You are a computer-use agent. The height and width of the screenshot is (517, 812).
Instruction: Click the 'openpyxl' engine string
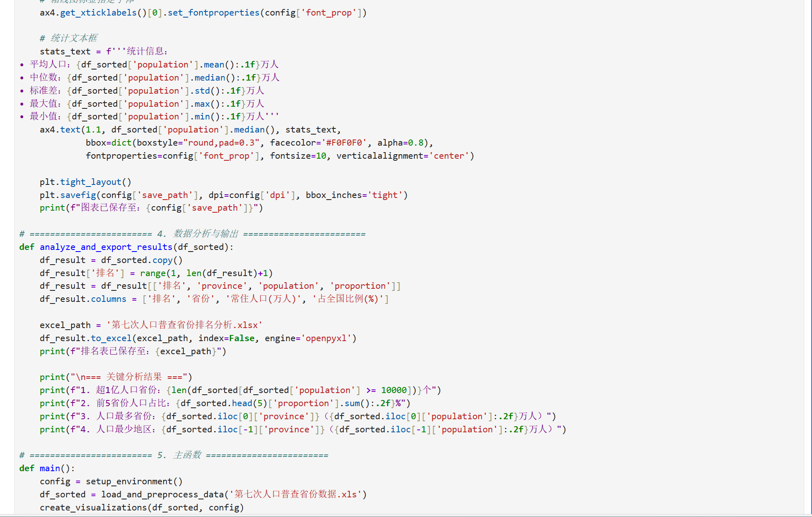coord(326,338)
